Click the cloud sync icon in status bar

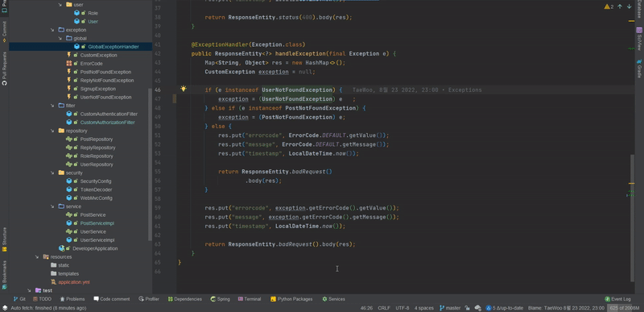(477, 308)
